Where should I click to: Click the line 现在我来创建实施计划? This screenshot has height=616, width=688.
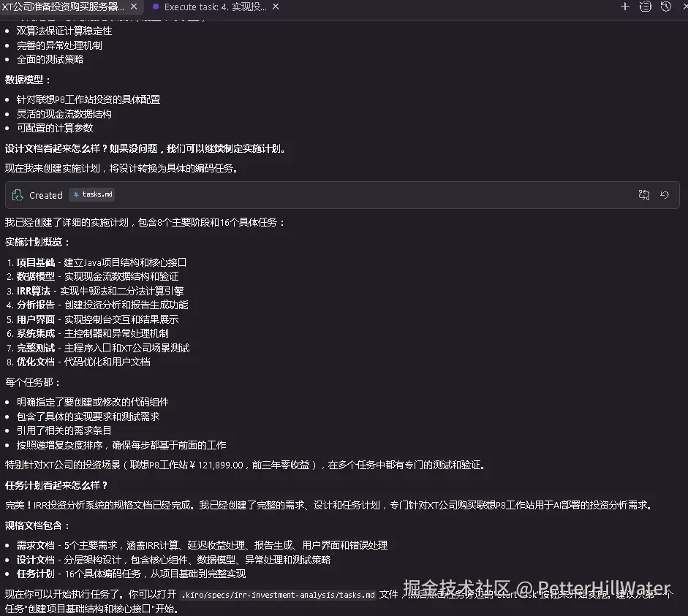point(121,168)
